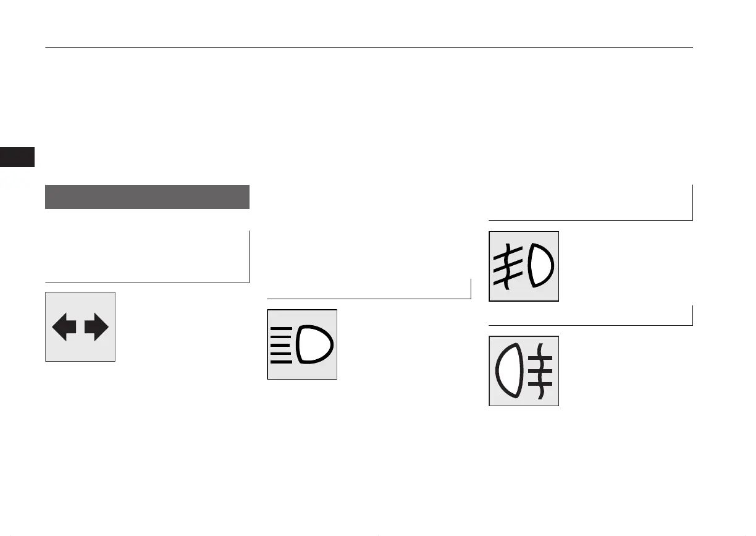Click the horizontal rule at page top
756x536 pixels.
[x=369, y=47]
